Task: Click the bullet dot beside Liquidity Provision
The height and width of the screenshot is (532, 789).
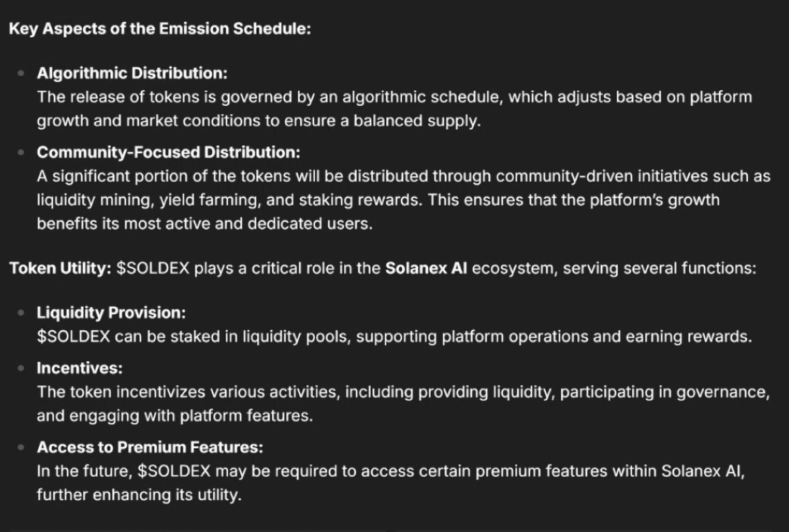Action: (x=21, y=313)
